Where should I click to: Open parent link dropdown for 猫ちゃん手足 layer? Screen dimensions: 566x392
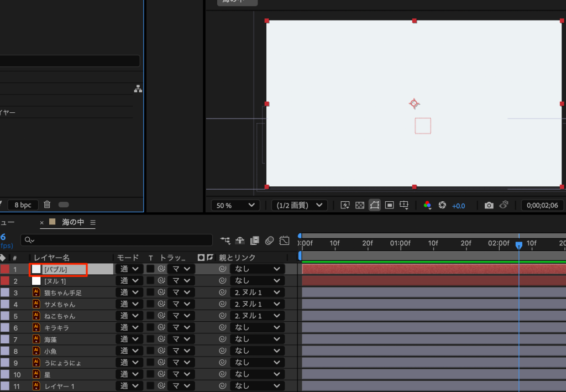(x=257, y=292)
